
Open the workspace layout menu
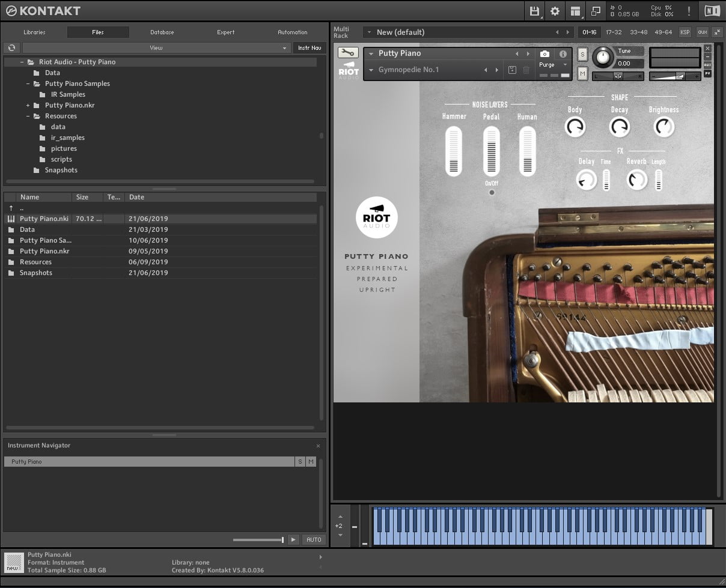pos(576,11)
